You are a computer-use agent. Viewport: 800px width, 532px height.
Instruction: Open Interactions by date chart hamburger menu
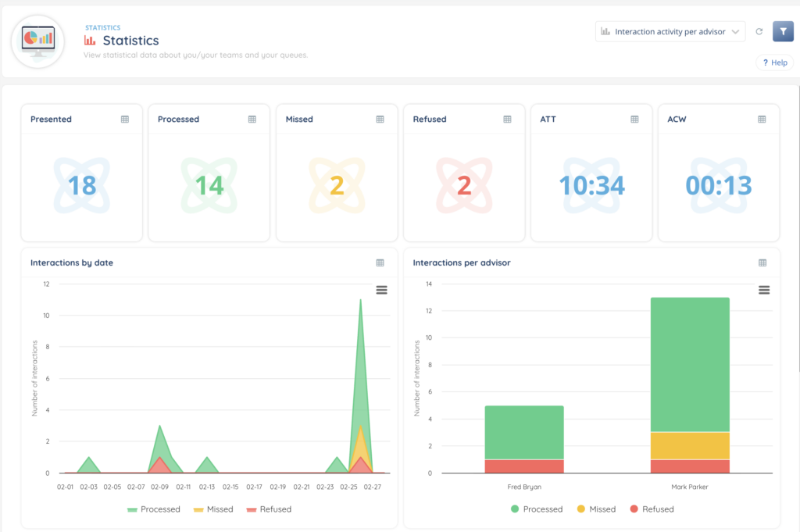pyautogui.click(x=381, y=290)
